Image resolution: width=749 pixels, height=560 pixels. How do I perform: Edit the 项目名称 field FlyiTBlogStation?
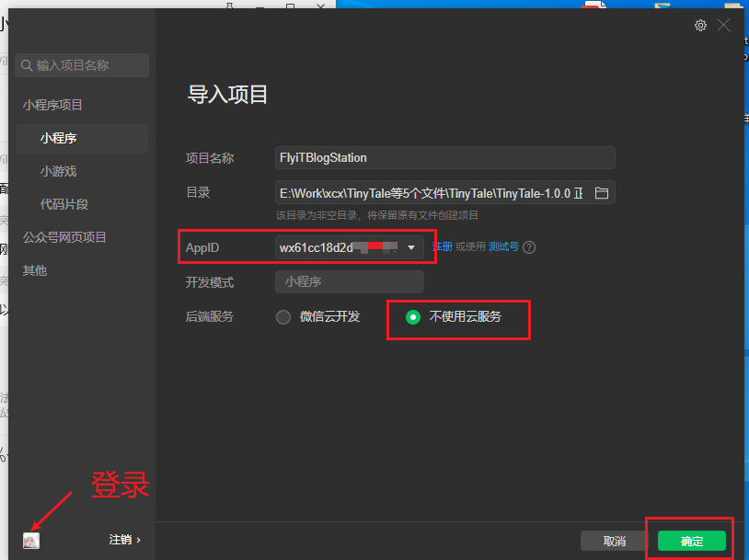click(x=444, y=157)
